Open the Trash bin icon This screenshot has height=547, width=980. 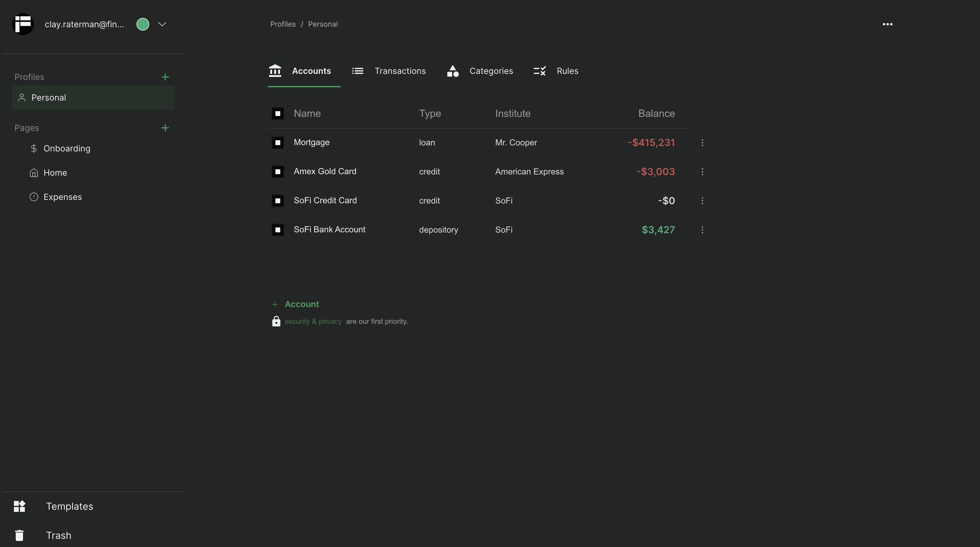click(19, 535)
